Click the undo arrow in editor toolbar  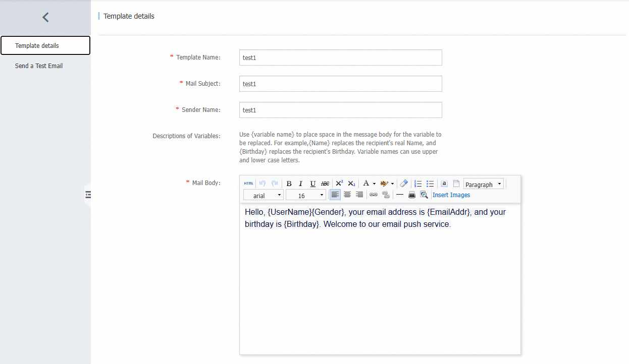point(263,184)
